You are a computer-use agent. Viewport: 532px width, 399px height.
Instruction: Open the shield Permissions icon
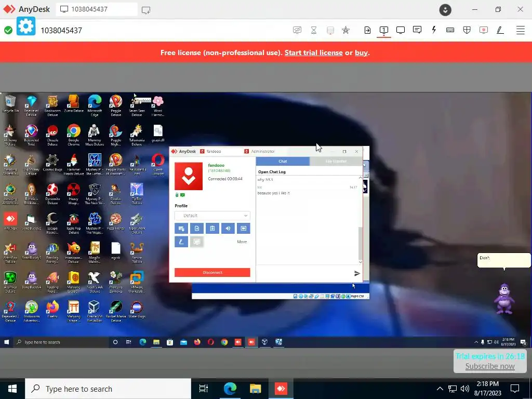click(467, 30)
